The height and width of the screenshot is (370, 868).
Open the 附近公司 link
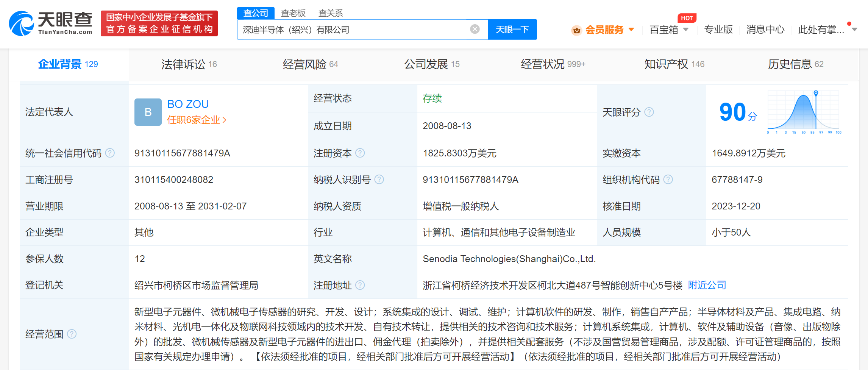pyautogui.click(x=707, y=285)
